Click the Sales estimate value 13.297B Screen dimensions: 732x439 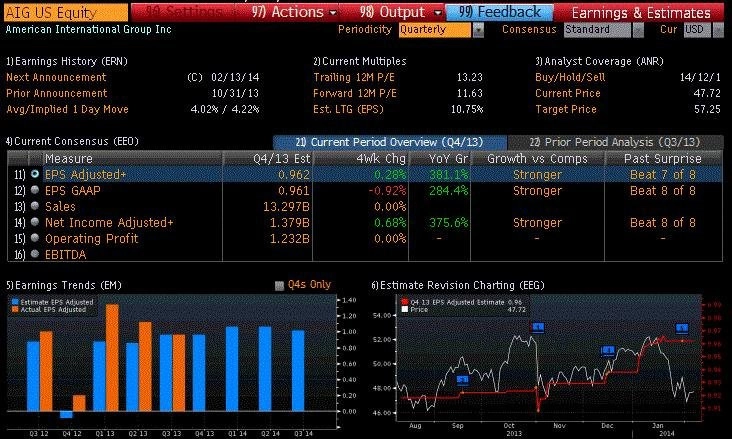286,206
